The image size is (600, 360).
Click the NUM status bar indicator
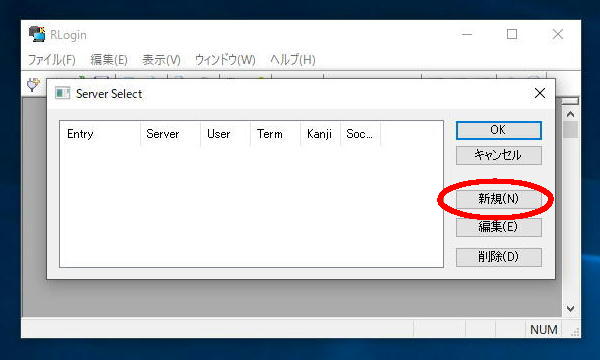pos(543,329)
